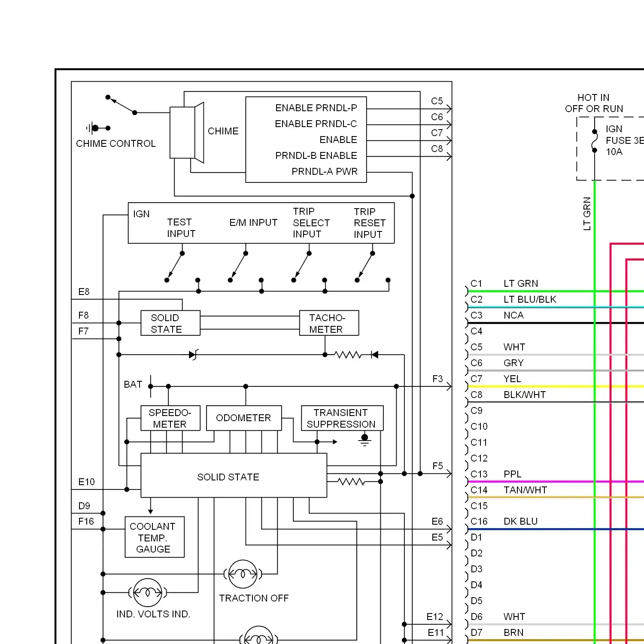644x644 pixels.
Task: Click the HOT IN OFF OR RUN label
Action: click(594, 103)
